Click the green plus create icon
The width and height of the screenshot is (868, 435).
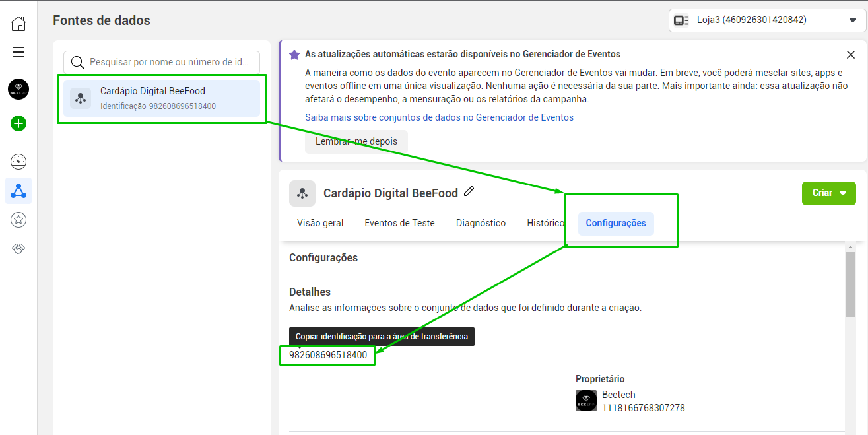point(18,123)
